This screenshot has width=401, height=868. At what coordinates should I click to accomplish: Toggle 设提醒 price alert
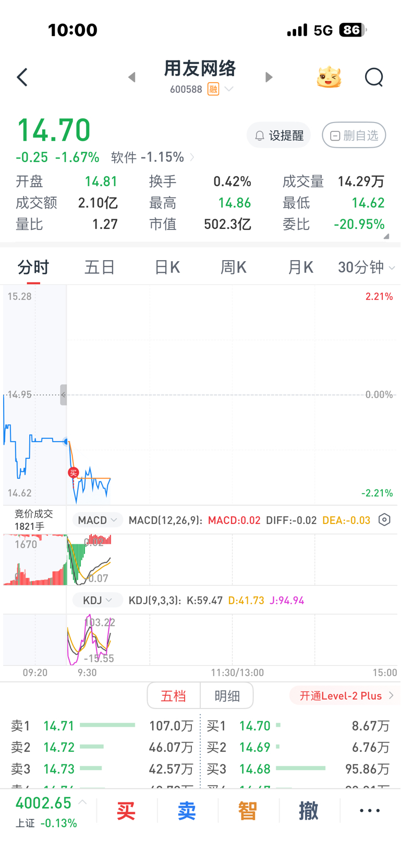pyautogui.click(x=279, y=136)
